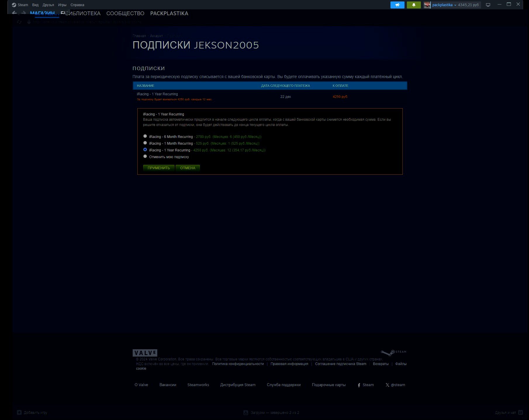
Task: Select iRacing 6 Month Recurring option
Action: tap(145, 136)
